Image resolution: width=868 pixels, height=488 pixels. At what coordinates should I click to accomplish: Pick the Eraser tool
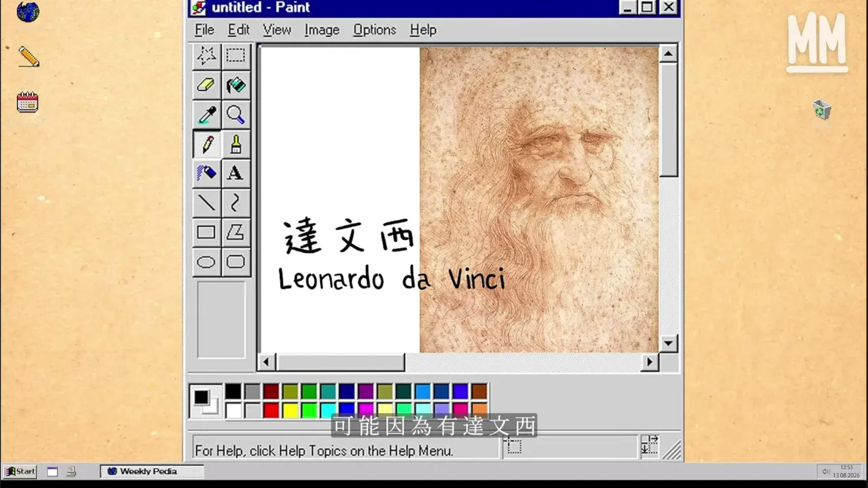click(206, 85)
